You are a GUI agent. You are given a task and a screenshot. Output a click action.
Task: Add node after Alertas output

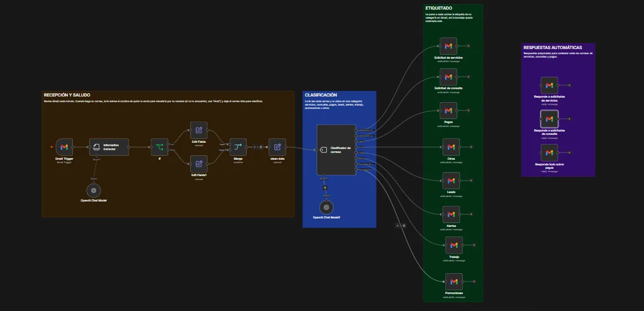471,214
